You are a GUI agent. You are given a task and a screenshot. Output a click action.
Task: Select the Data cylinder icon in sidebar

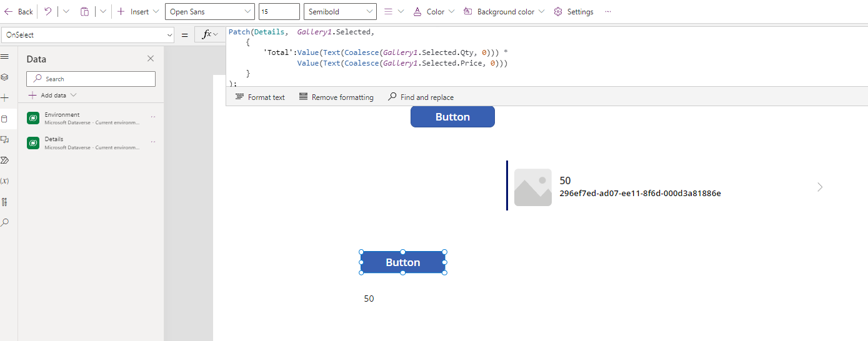click(5, 119)
